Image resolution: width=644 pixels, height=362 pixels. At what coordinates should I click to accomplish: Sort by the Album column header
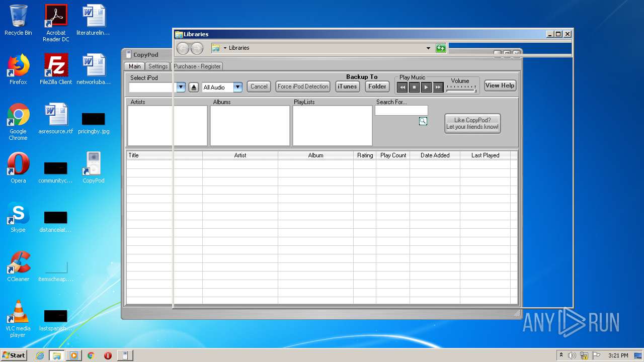click(315, 155)
